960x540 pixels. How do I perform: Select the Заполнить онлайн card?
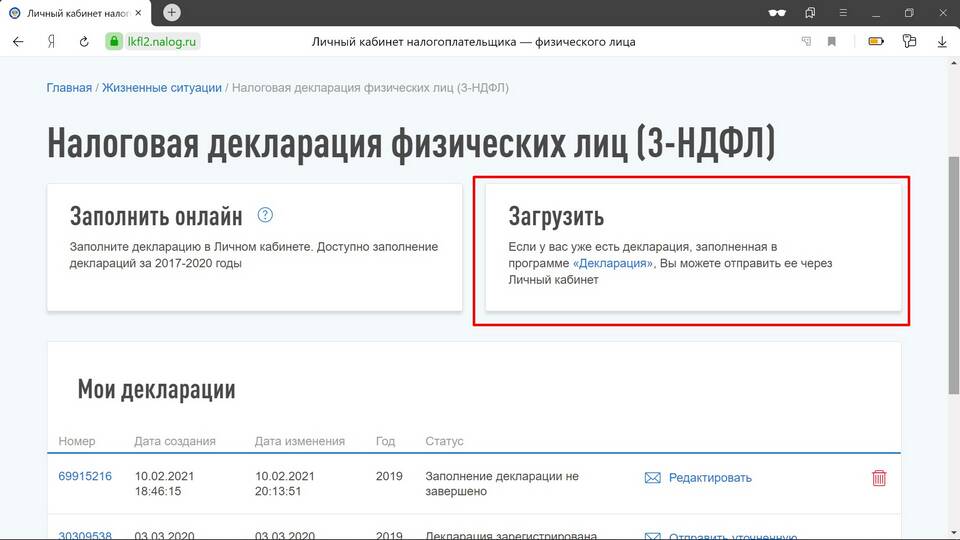point(255,246)
